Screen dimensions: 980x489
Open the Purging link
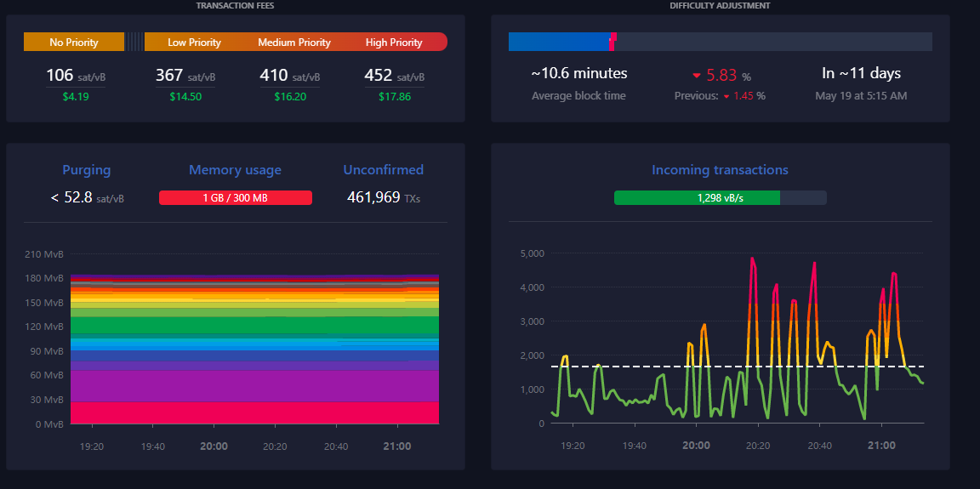click(86, 170)
